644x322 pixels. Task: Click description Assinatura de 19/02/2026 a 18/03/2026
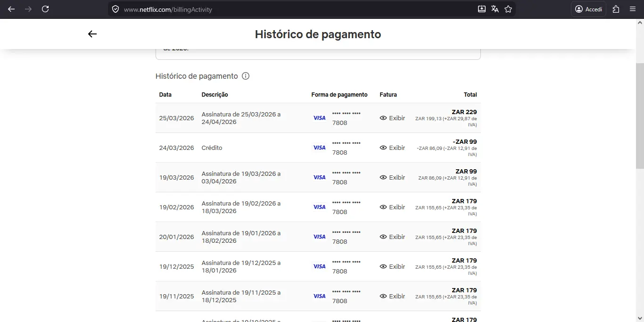click(241, 207)
